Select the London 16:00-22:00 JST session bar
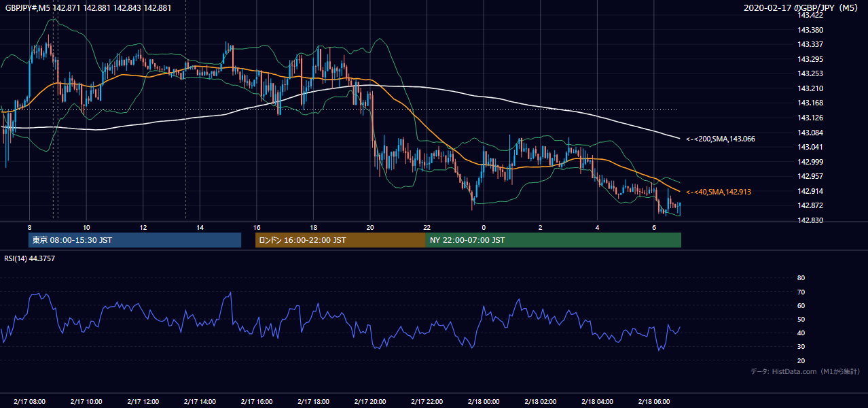The width and height of the screenshot is (868, 408). [340, 240]
